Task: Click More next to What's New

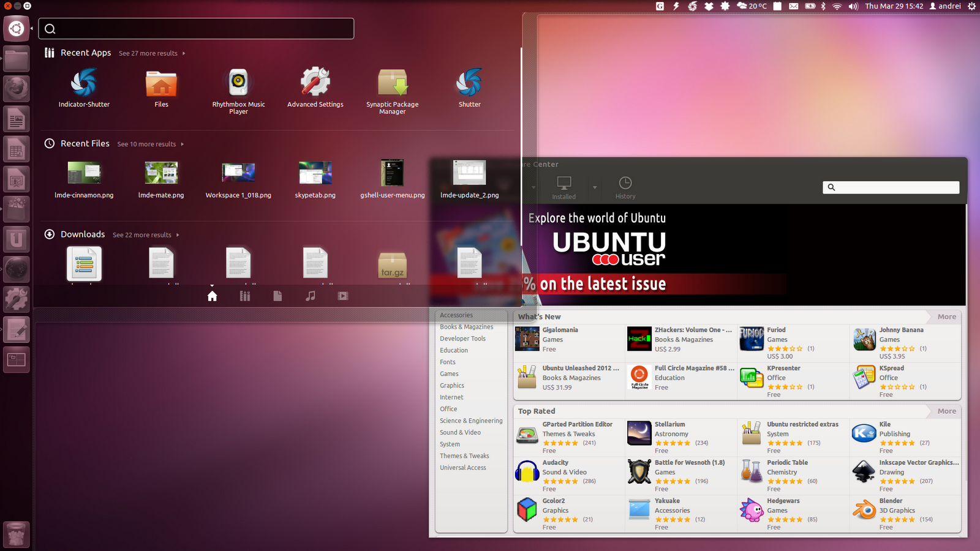Action: tap(945, 317)
